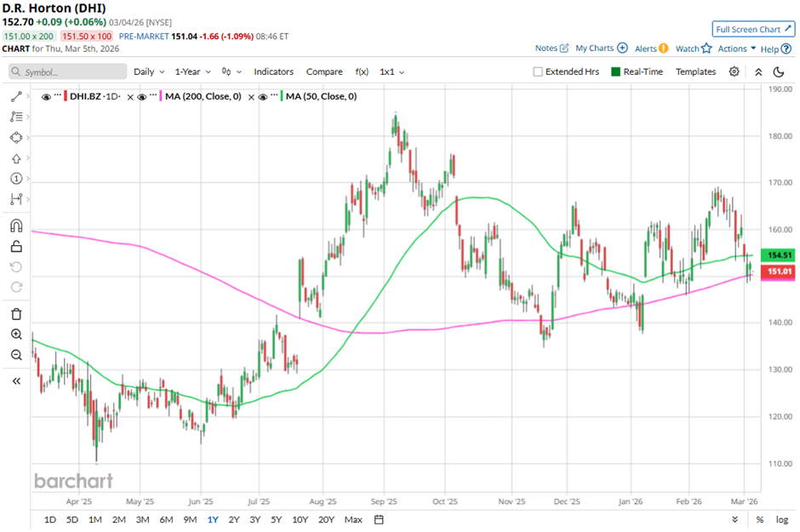Image resolution: width=800 pixels, height=532 pixels.
Task: Select the trend line drawing tool
Action: (x=16, y=96)
